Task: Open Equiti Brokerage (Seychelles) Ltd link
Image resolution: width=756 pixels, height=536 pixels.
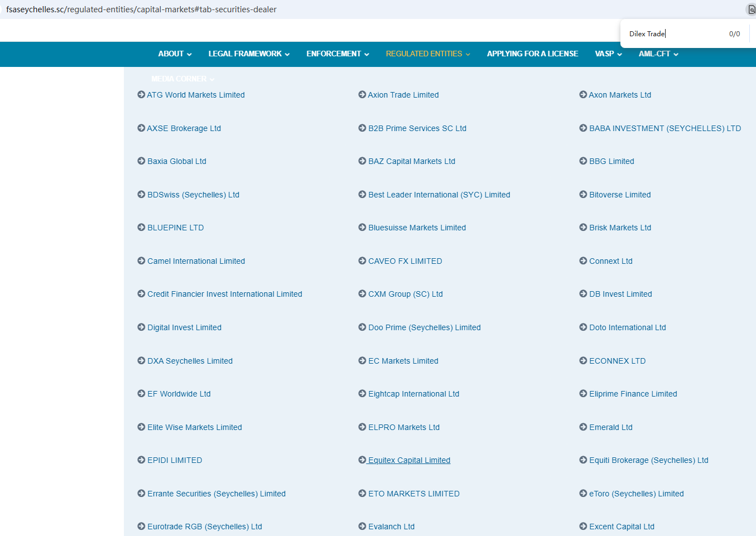Action: pos(649,460)
